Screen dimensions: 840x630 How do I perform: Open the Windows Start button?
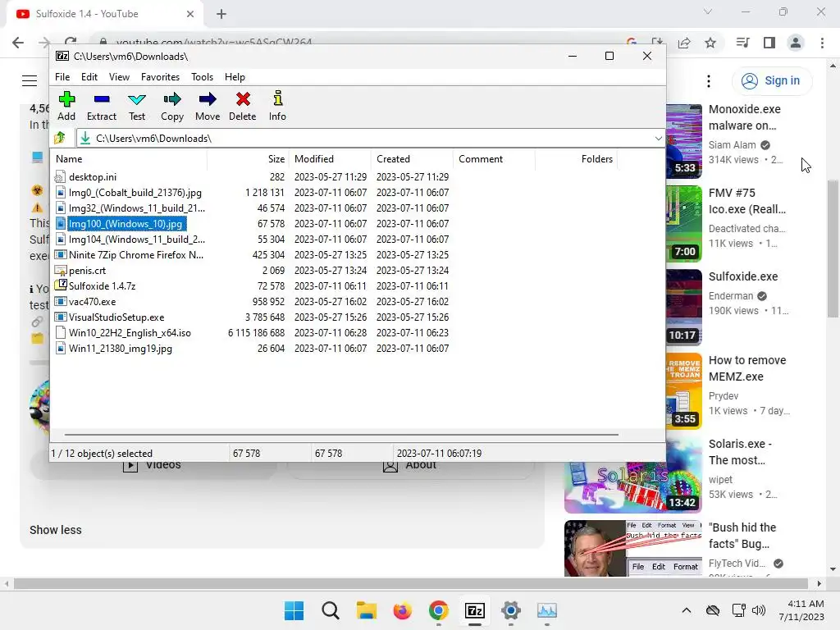click(x=294, y=610)
